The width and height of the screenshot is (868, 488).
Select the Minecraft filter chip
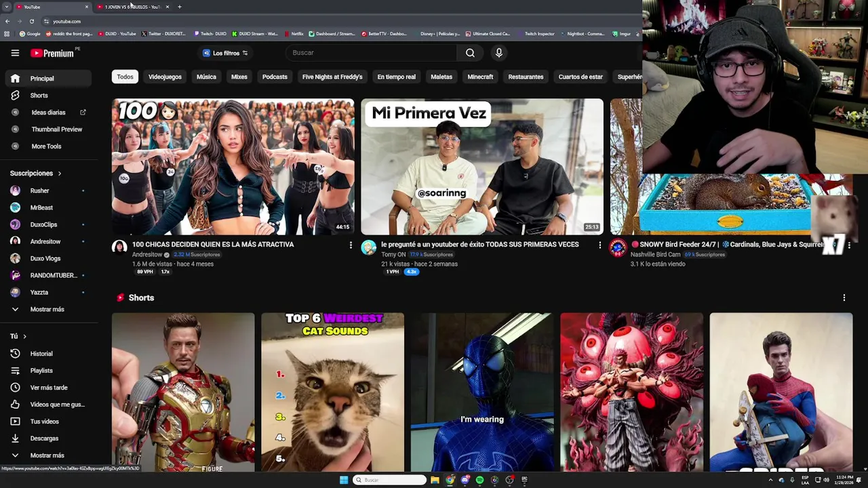pos(480,77)
